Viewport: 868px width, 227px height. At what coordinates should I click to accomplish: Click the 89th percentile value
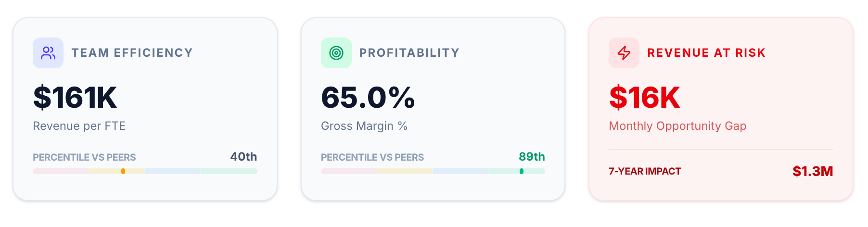(532, 157)
